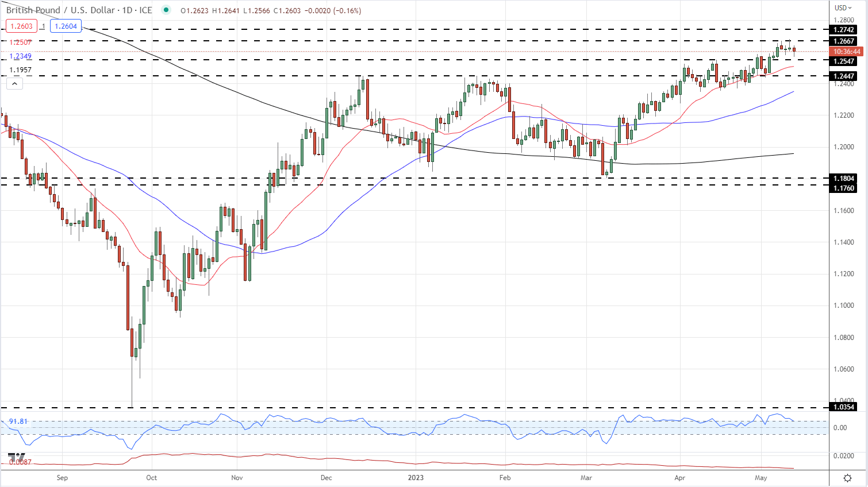The height and width of the screenshot is (487, 868).
Task: Click the 1.1000 price axis label
Action: pyautogui.click(x=844, y=306)
